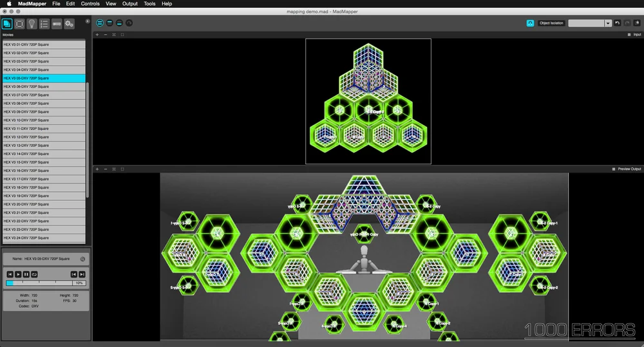Open the Controls menu
The image size is (644, 347).
[90, 4]
